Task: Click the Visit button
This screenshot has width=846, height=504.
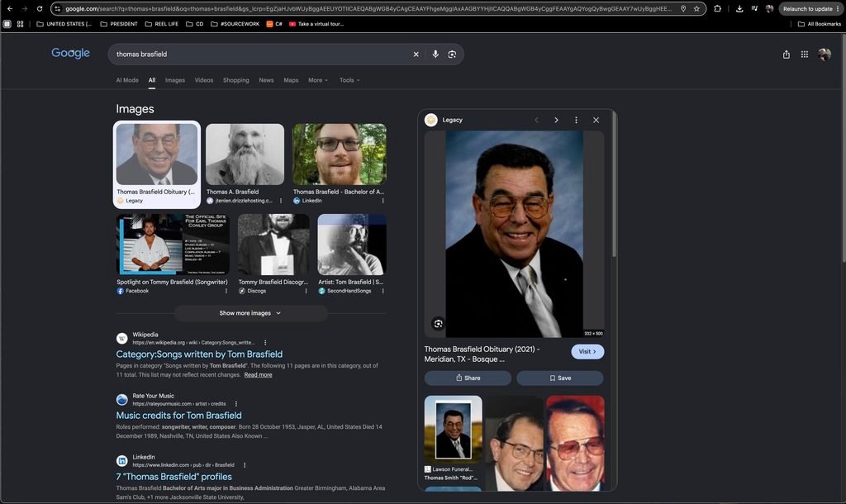Action: click(587, 352)
